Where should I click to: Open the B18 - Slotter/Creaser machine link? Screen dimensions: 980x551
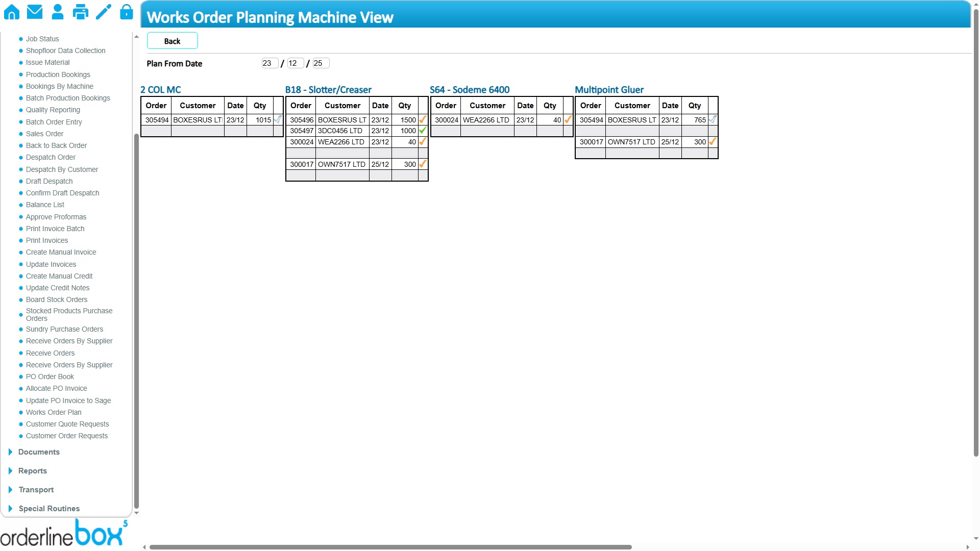tap(328, 90)
